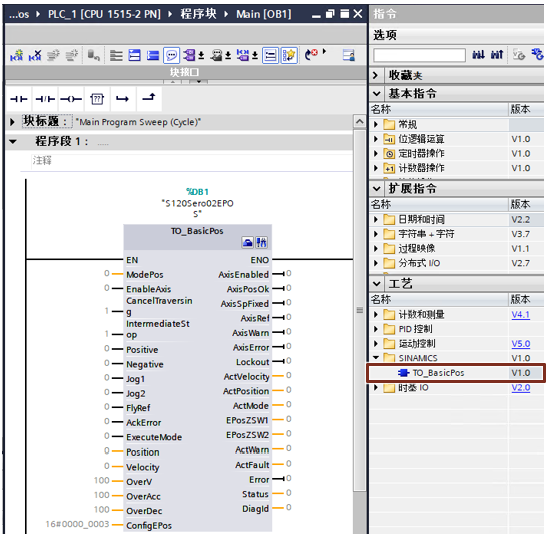Expand the 定时器操作 folder
The width and height of the screenshot is (547, 543).
(x=376, y=153)
